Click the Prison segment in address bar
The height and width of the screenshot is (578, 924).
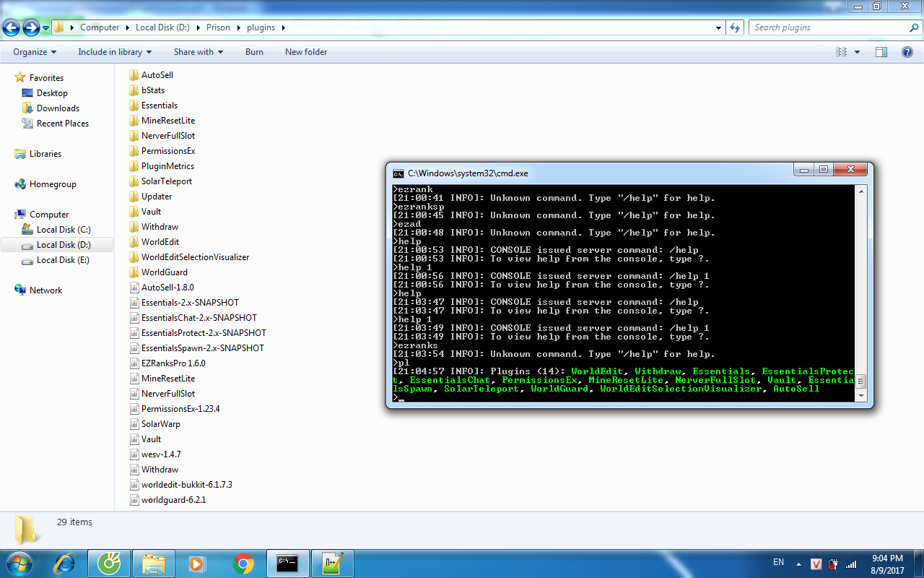click(218, 27)
